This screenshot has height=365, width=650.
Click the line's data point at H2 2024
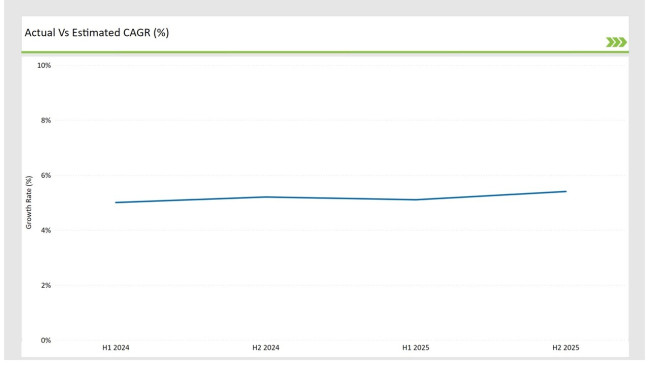tap(266, 197)
